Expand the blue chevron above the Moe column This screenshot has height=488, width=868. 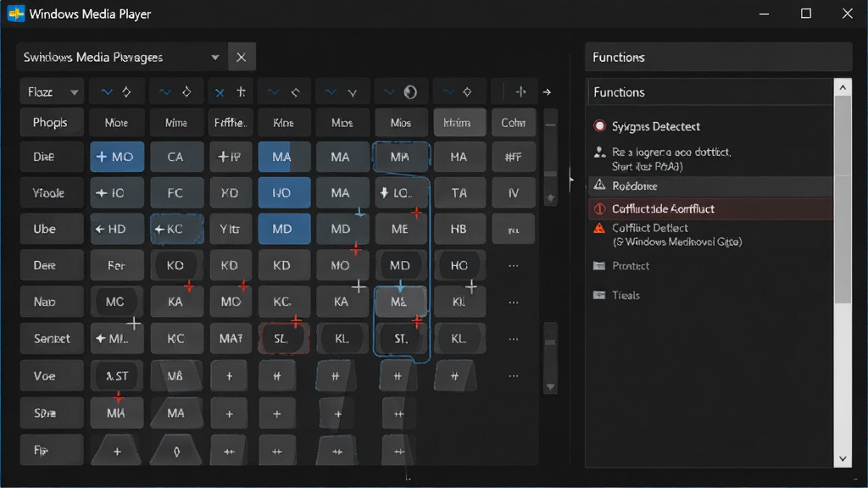pyautogui.click(x=106, y=92)
